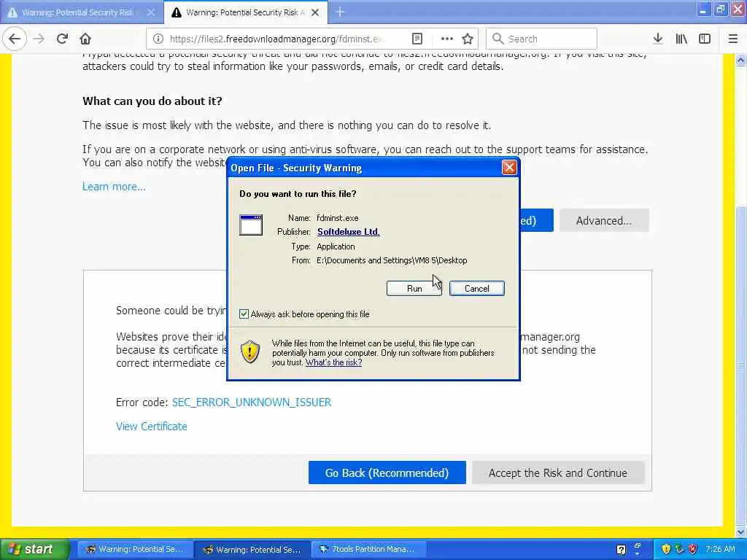Open the Firefox hamburger menu
The height and width of the screenshot is (560, 747).
[x=732, y=39]
